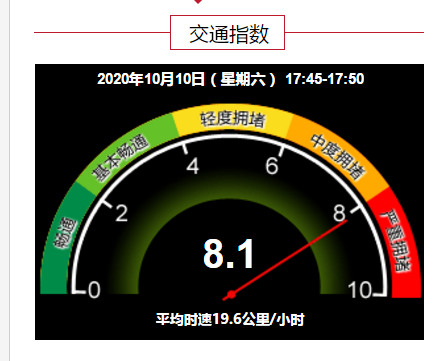This screenshot has height=361, width=435.
Task: Click the 平均时速19.6公里/小时 caption
Action: pos(230,319)
